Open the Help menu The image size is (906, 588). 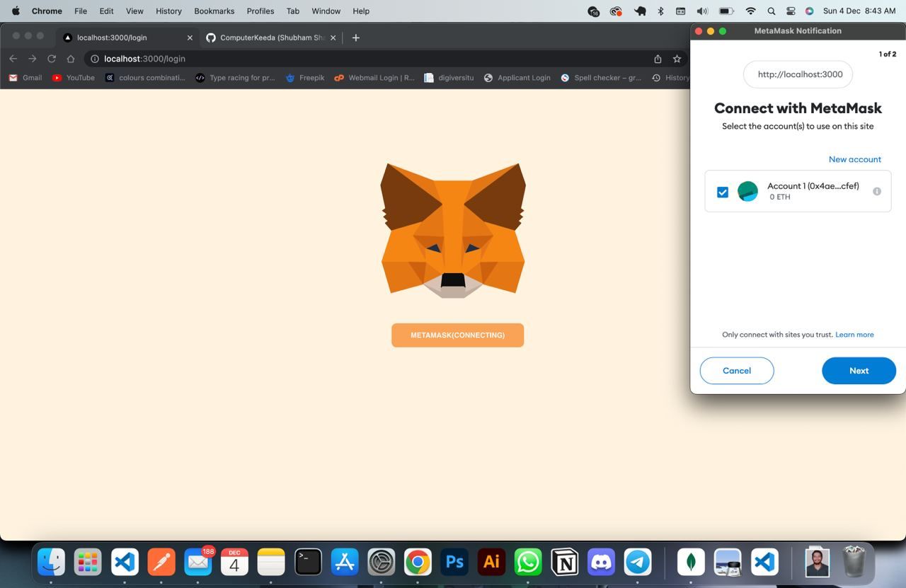[361, 11]
